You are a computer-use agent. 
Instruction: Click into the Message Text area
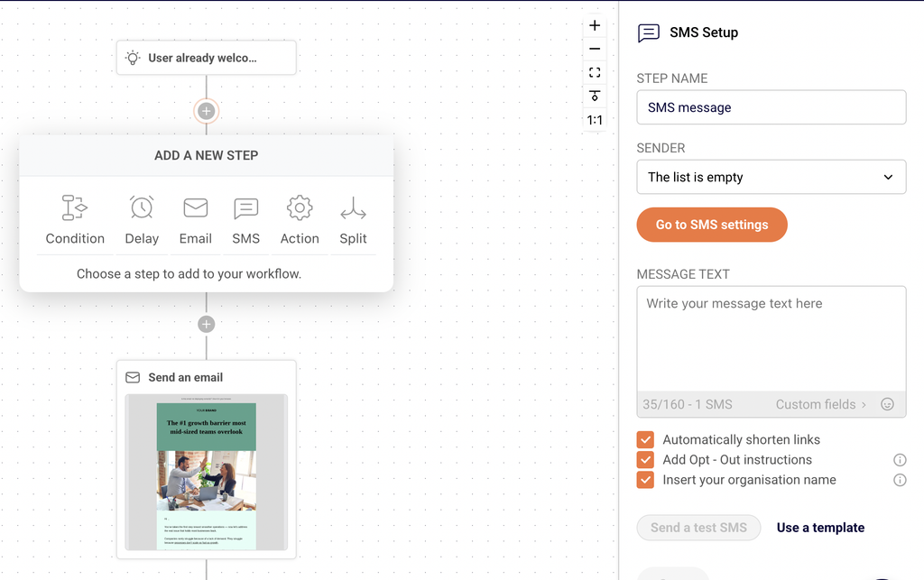[x=771, y=339]
